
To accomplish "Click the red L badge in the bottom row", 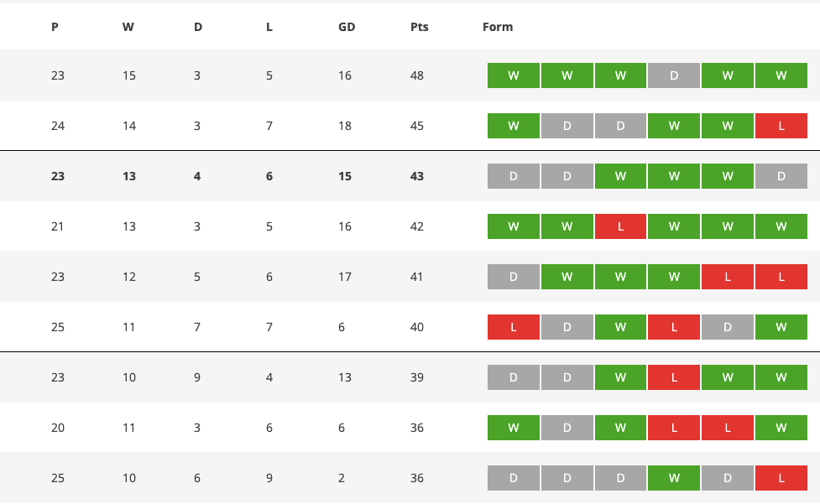I will pos(781,478).
